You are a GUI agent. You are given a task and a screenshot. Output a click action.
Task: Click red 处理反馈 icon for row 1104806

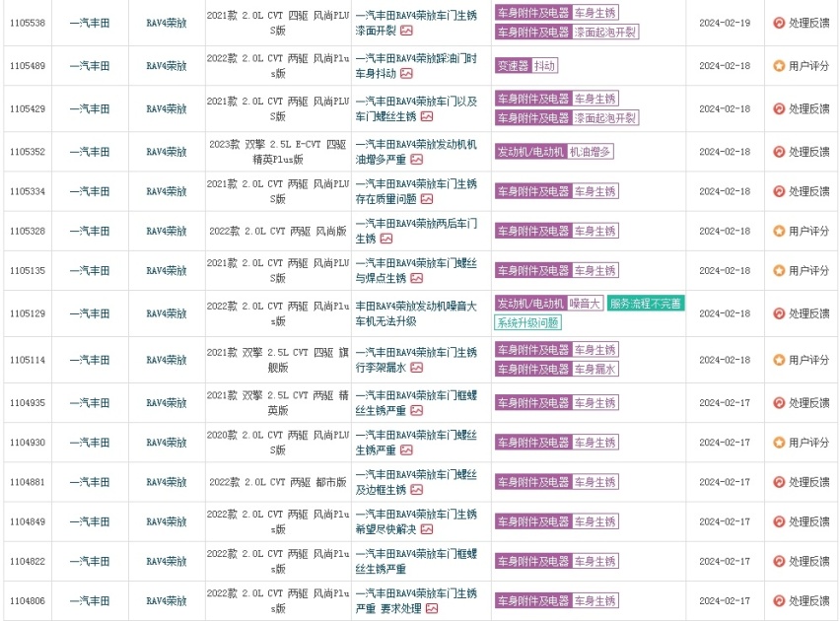pyautogui.click(x=779, y=601)
